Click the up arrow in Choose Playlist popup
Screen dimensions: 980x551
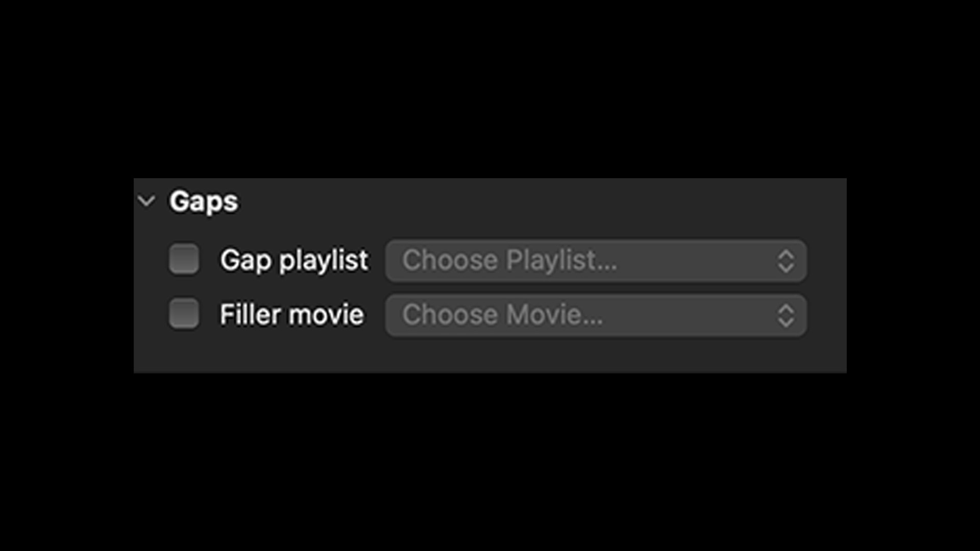(x=786, y=255)
